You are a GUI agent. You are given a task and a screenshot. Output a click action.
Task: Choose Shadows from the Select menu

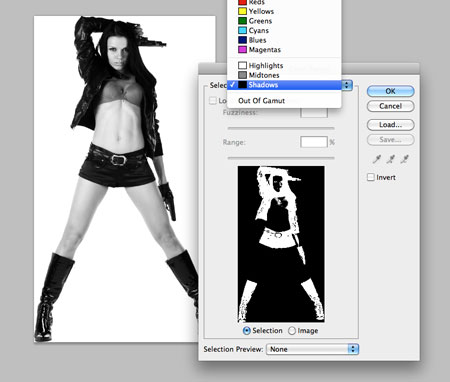pos(284,85)
